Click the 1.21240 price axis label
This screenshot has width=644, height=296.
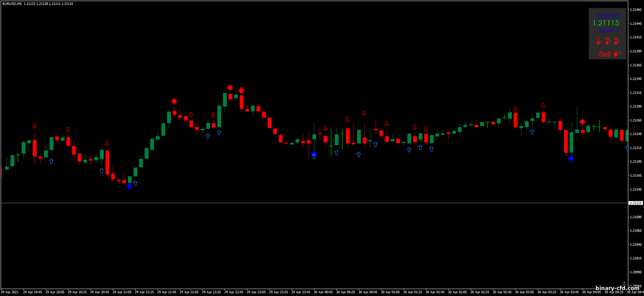636,134
